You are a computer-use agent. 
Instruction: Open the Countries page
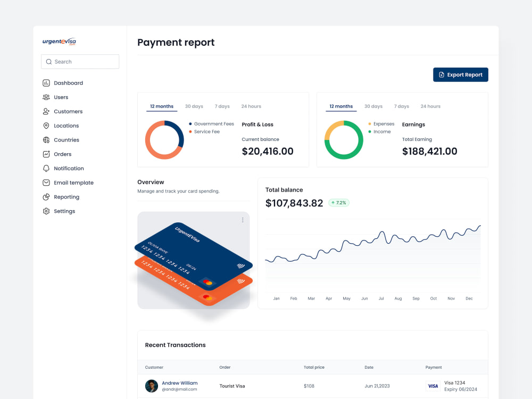tap(66, 140)
